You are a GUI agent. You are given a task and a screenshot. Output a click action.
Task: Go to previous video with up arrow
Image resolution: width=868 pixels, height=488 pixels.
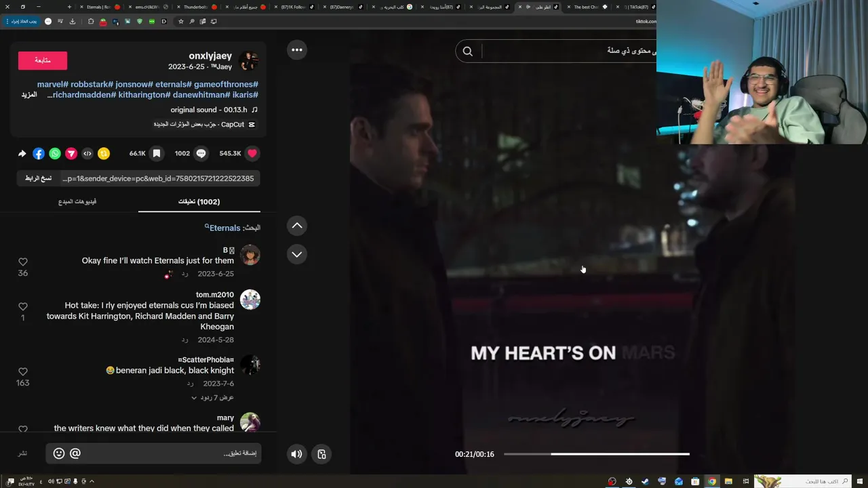[297, 226]
